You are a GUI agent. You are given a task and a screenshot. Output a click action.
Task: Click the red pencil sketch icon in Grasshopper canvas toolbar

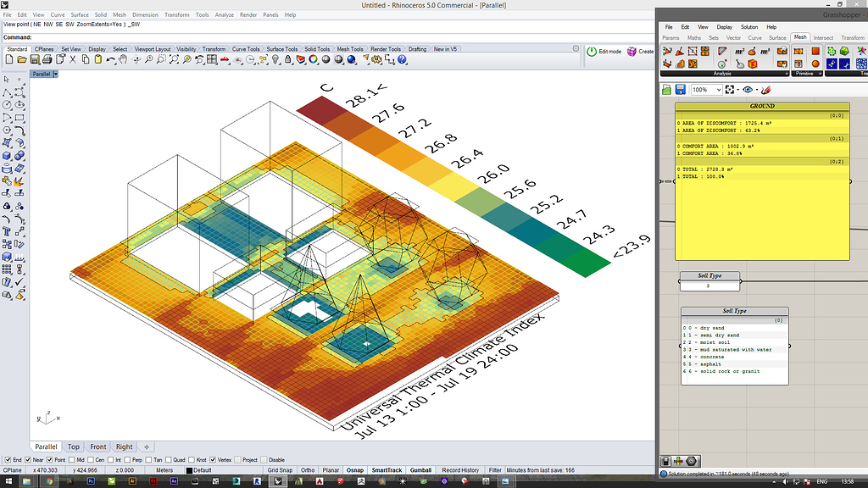click(x=765, y=89)
